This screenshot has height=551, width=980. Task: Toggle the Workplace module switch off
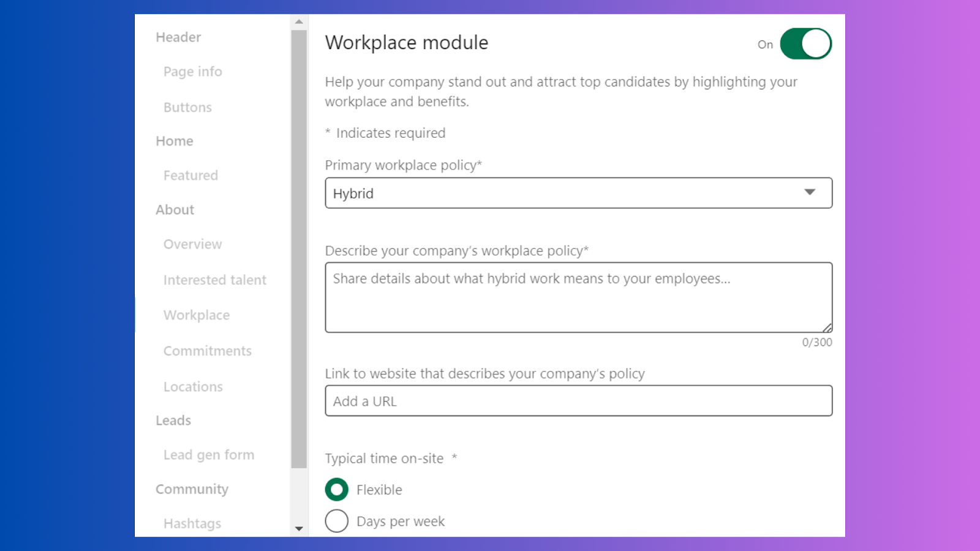[x=805, y=43]
